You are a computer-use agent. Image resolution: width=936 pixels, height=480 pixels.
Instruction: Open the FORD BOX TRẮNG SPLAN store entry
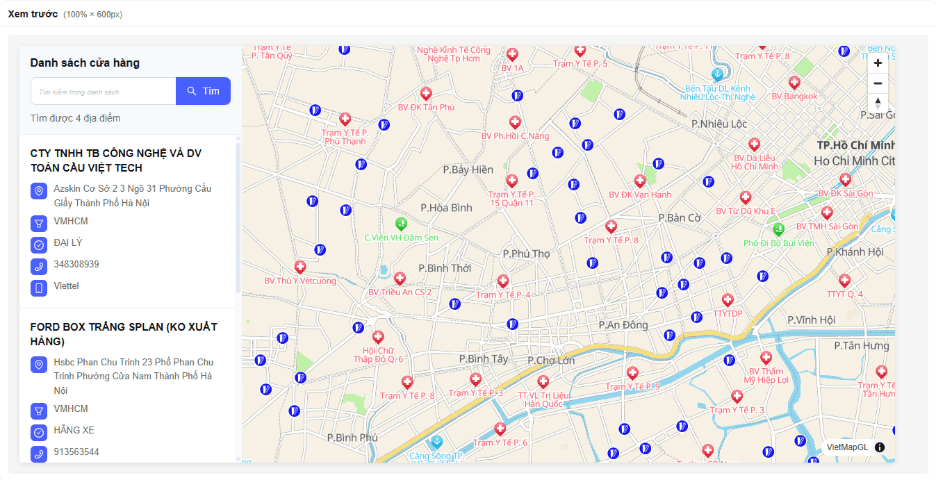[x=124, y=334]
